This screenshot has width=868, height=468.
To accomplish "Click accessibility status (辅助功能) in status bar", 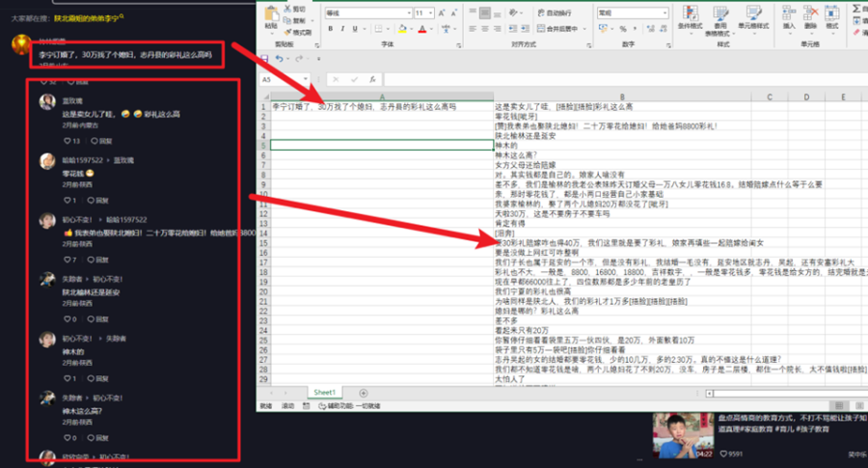I will click(x=349, y=406).
